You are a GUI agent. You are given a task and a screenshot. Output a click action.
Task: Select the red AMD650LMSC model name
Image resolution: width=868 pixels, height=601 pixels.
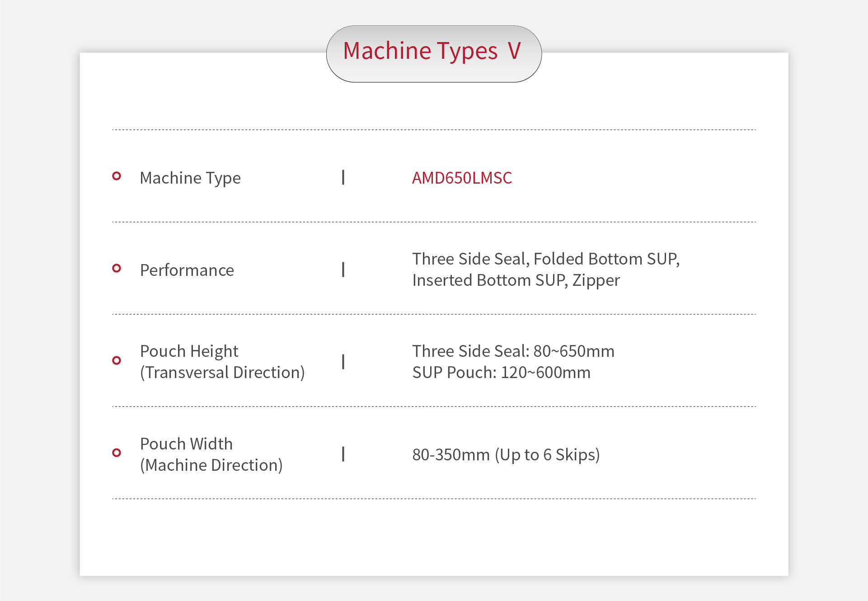[x=462, y=178]
